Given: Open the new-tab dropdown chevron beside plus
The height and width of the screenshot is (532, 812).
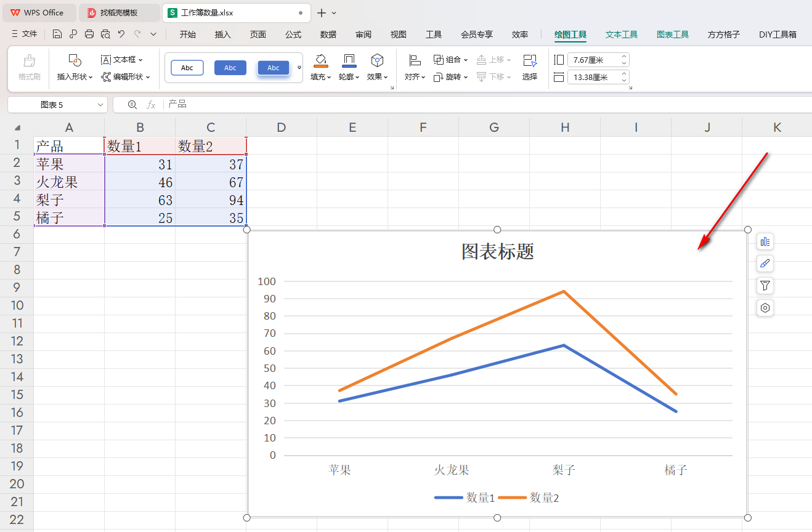Looking at the screenshot, I should point(334,12).
